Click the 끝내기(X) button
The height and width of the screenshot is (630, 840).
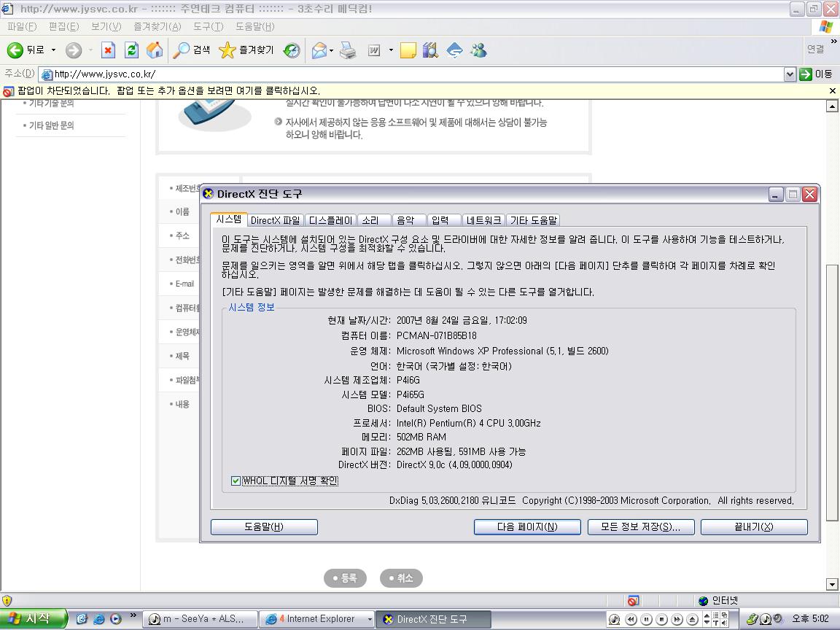pyautogui.click(x=754, y=527)
